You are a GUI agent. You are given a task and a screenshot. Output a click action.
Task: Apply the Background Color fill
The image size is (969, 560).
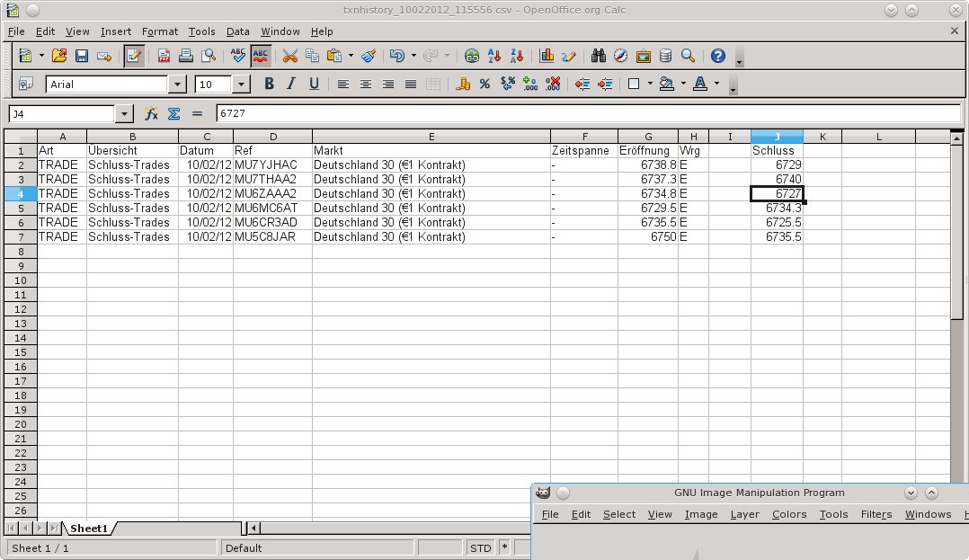coord(667,84)
